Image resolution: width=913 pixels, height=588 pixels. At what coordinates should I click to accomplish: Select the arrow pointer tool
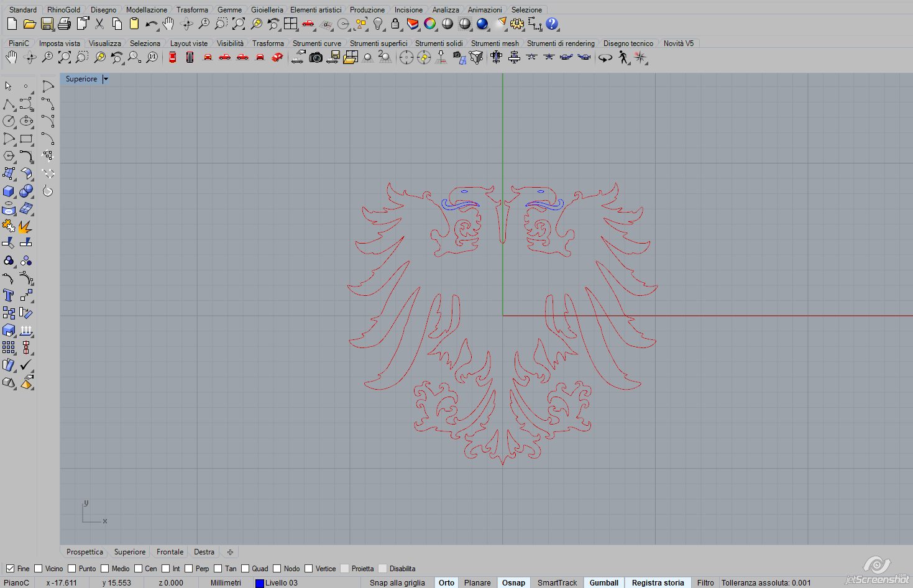point(9,86)
